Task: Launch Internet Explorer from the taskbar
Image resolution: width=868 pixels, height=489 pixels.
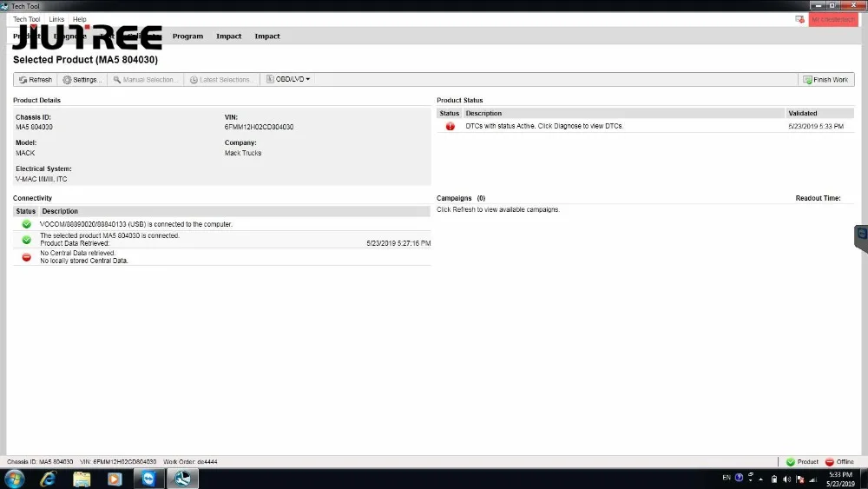Action: point(48,479)
